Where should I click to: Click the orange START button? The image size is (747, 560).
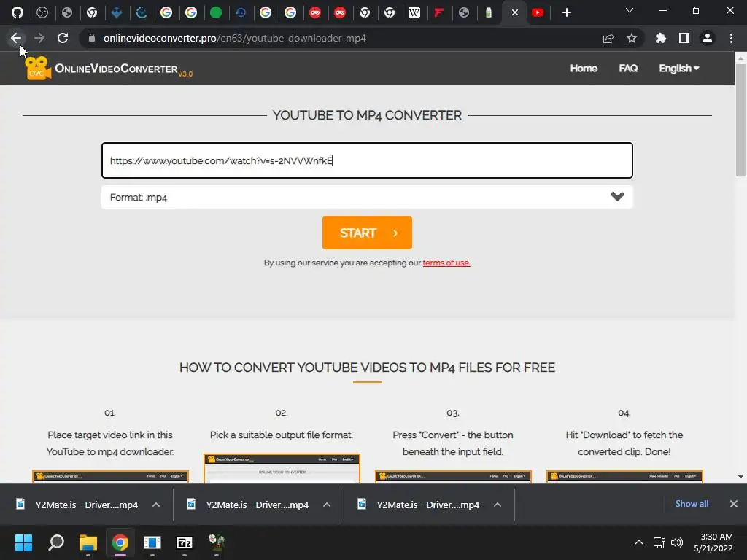point(367,233)
